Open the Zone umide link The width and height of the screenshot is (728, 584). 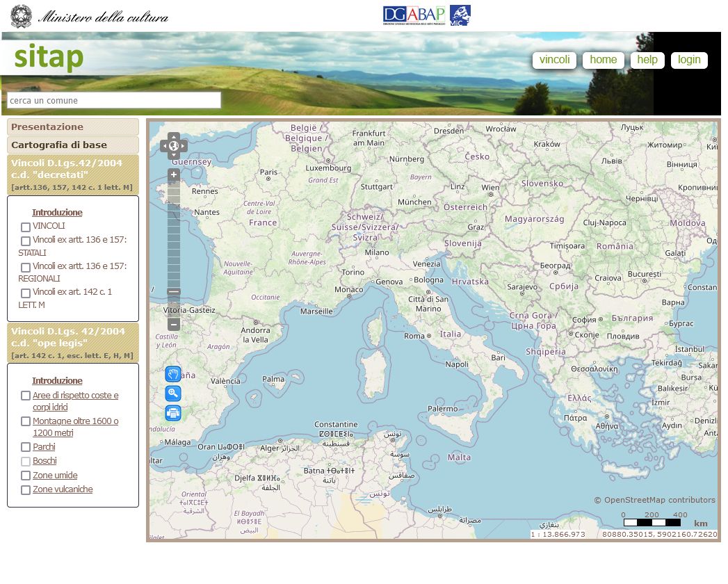(55, 475)
